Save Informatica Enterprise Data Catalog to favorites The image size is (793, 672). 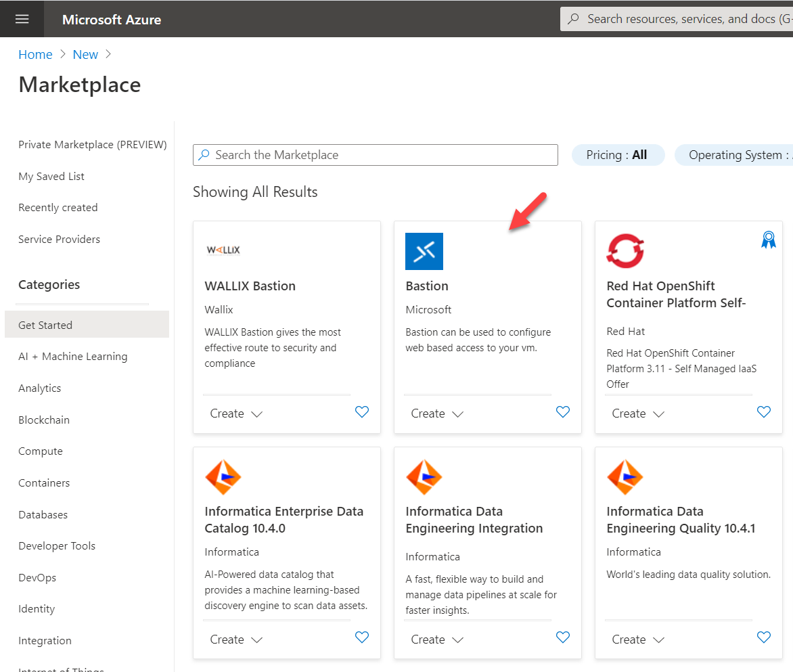[361, 637]
